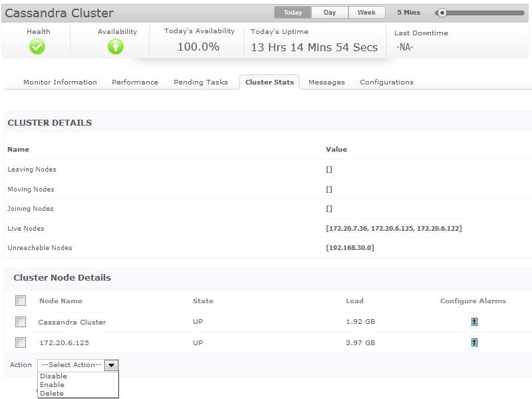
Task: Click the Unreachable Nodes value 192.168.30.0
Action: pyautogui.click(x=350, y=247)
